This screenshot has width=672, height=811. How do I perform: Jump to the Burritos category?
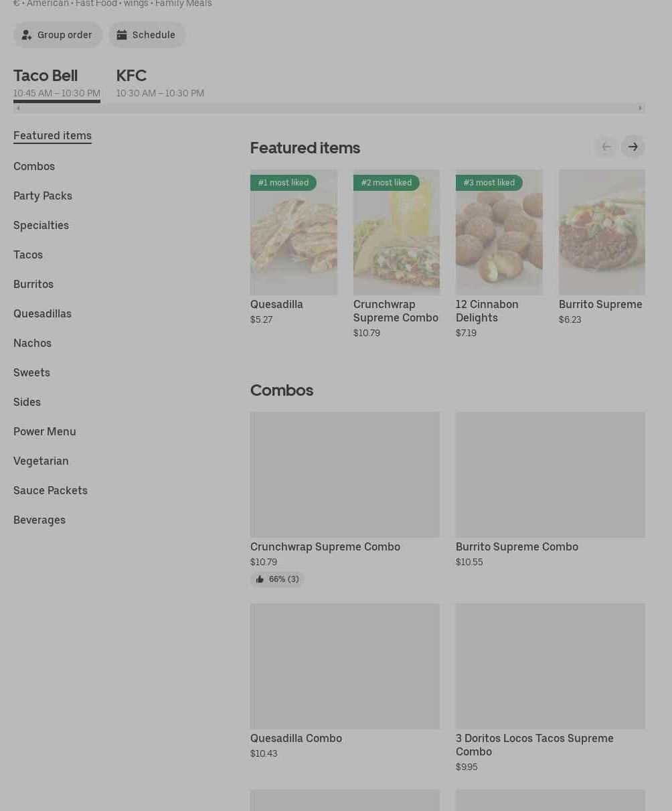33,284
